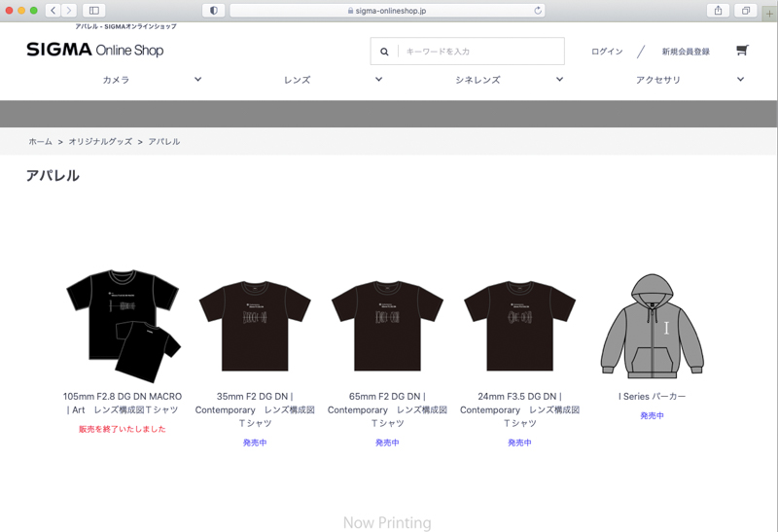Click the search magnifier icon
The image size is (778, 532).
pyautogui.click(x=384, y=52)
